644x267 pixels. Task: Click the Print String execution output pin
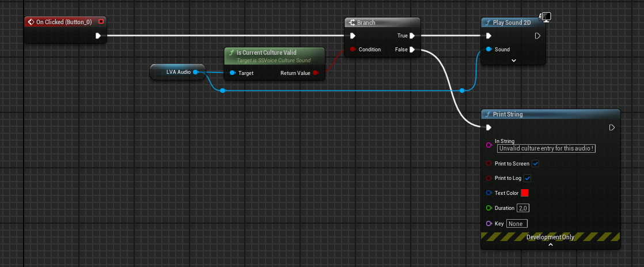click(612, 127)
